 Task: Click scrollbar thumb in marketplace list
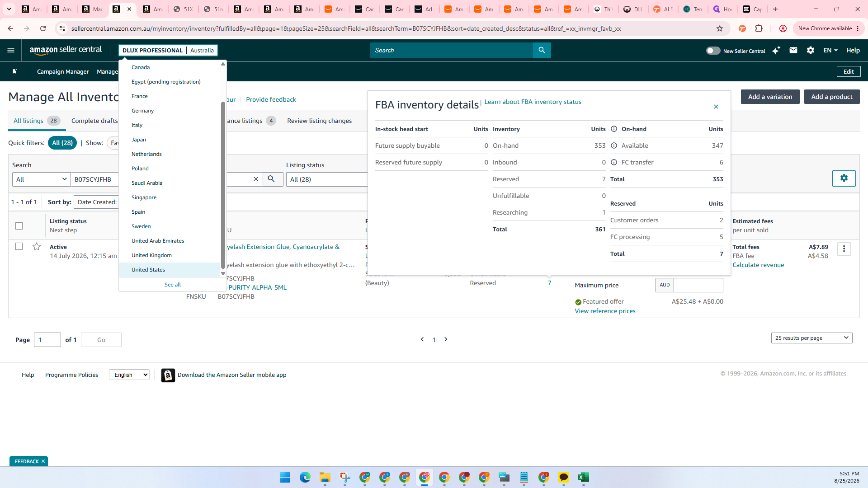tap(223, 185)
